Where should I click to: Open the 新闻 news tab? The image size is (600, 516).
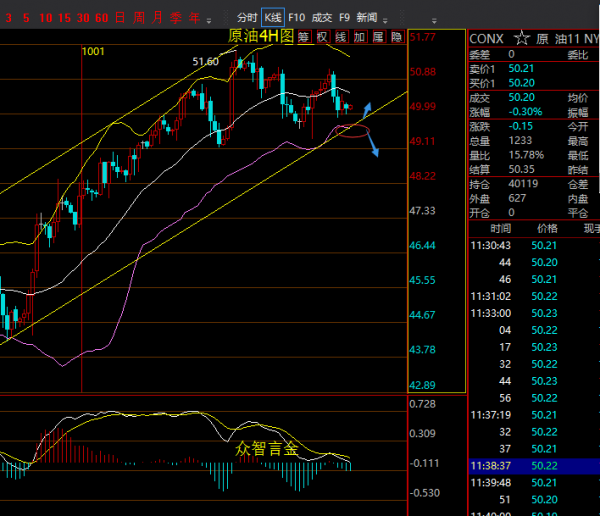point(367,18)
